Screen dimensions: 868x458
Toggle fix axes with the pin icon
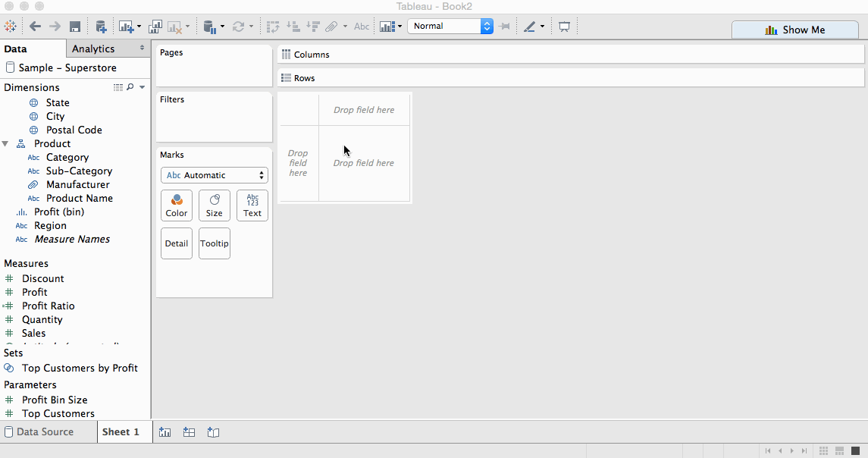[504, 26]
